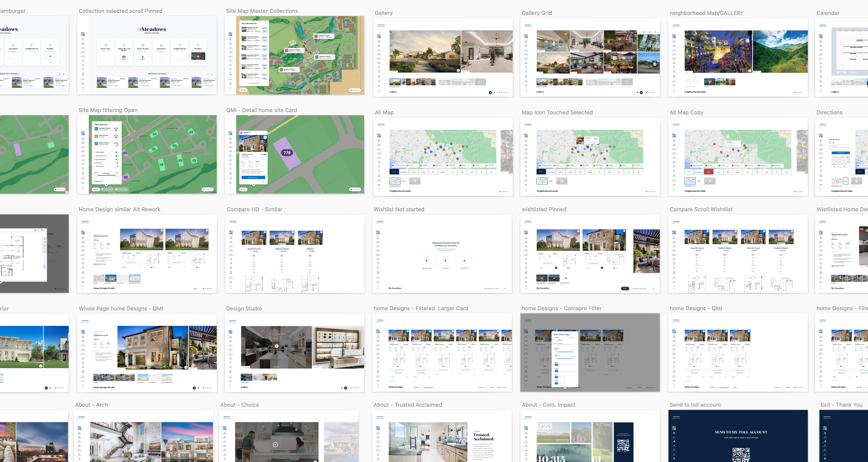Click next arrow in Quick Move-In Homes carousel
Screen dimensions: 868x462
pos(211,74)
